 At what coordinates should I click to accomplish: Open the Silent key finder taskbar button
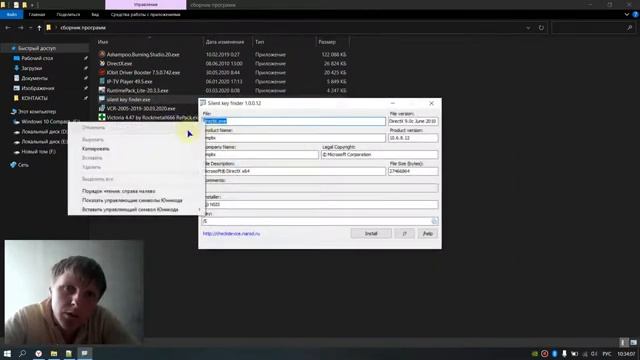click(84, 353)
